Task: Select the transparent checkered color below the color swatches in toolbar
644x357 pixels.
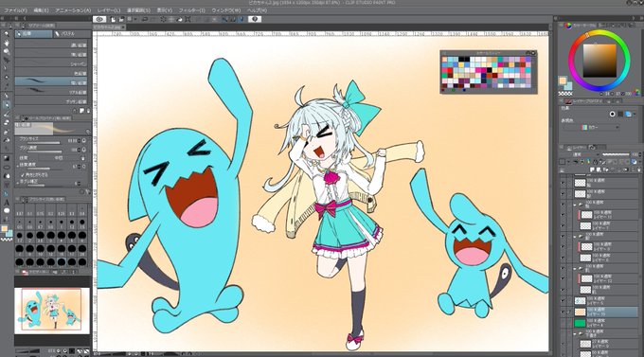Action: [7, 239]
